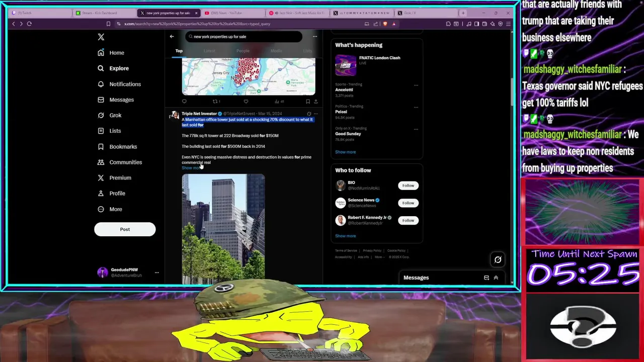Expand post text with Show more

coord(191,168)
